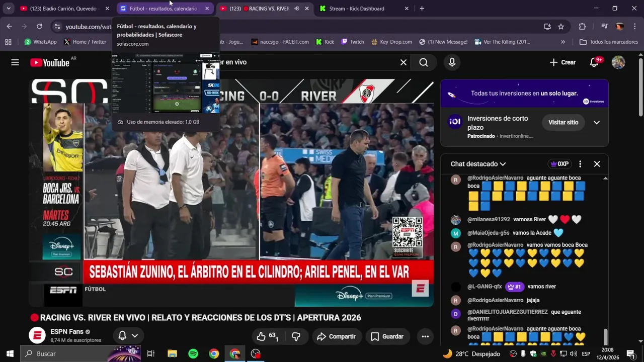The height and width of the screenshot is (362, 644).
Task: Open the apps grid in bookmarks bar
Action: click(x=8, y=42)
